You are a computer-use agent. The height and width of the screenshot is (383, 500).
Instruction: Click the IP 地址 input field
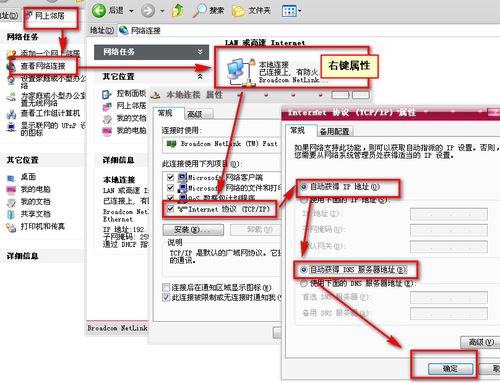pyautogui.click(x=449, y=214)
